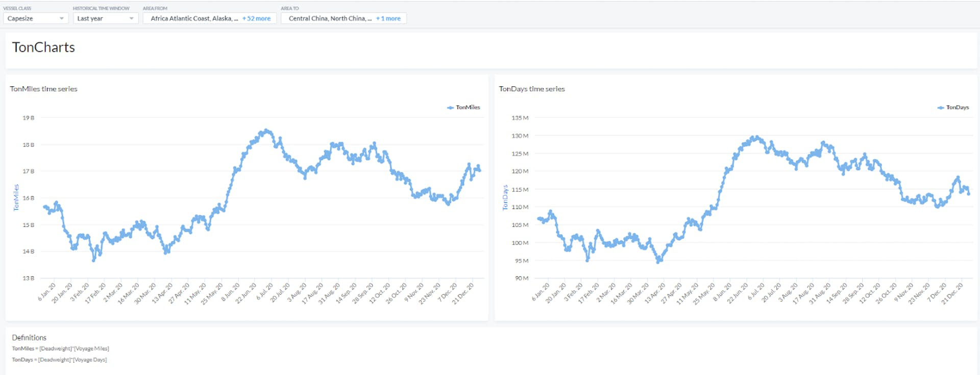
Task: Click the "+52 more" link in Area From
Action: pyautogui.click(x=256, y=18)
